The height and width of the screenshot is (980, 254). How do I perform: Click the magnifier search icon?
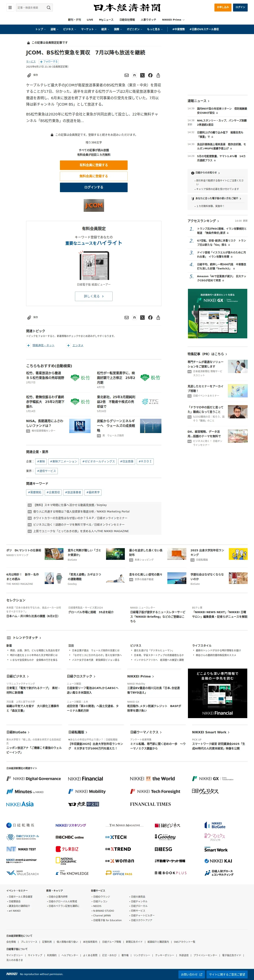(x=48, y=7)
